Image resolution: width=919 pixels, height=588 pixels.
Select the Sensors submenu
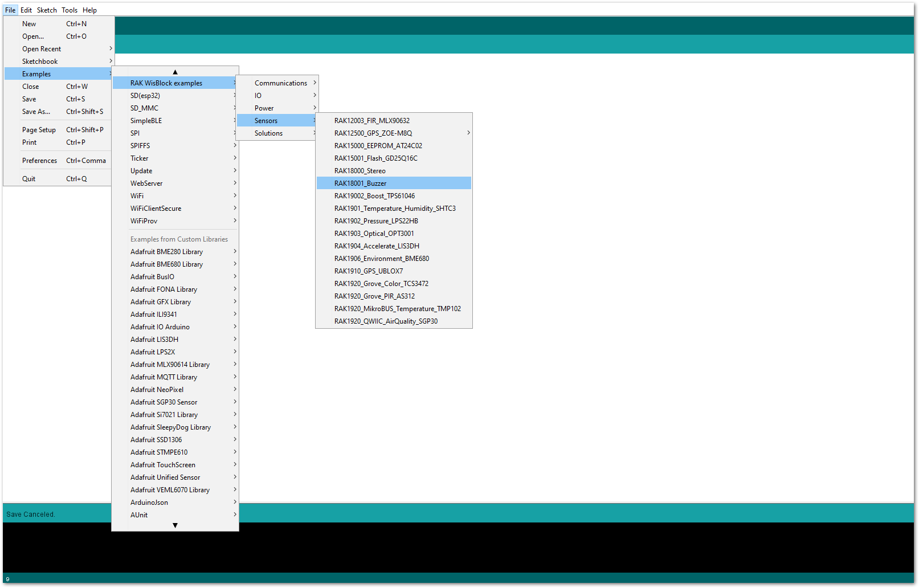point(277,121)
